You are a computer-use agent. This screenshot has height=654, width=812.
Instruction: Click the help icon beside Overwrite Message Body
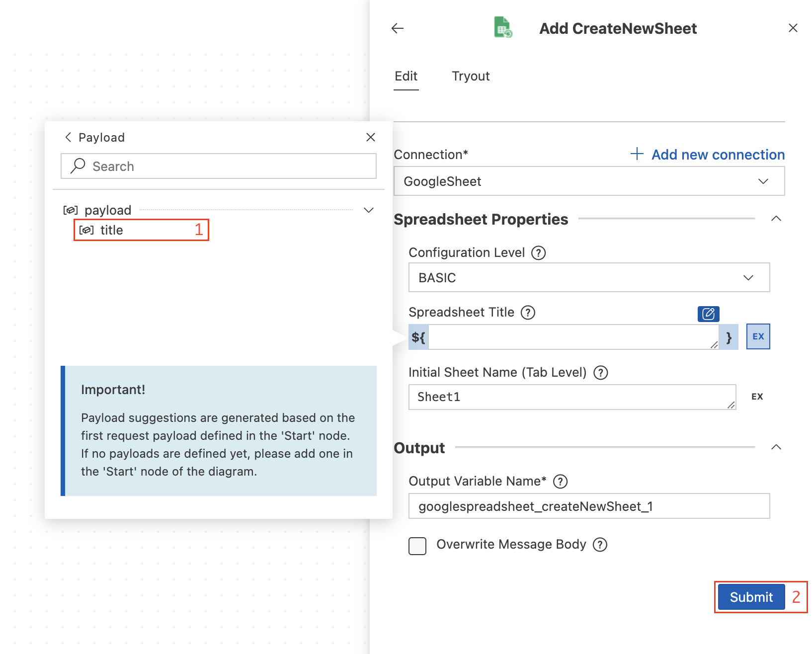tap(600, 545)
